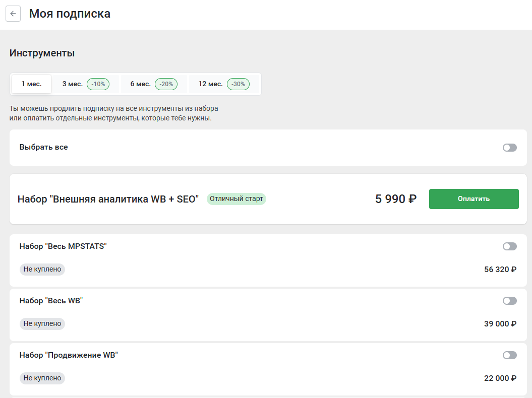This screenshot has width=532, height=398.
Task: Click the -10% discount badge
Action: coord(98,84)
